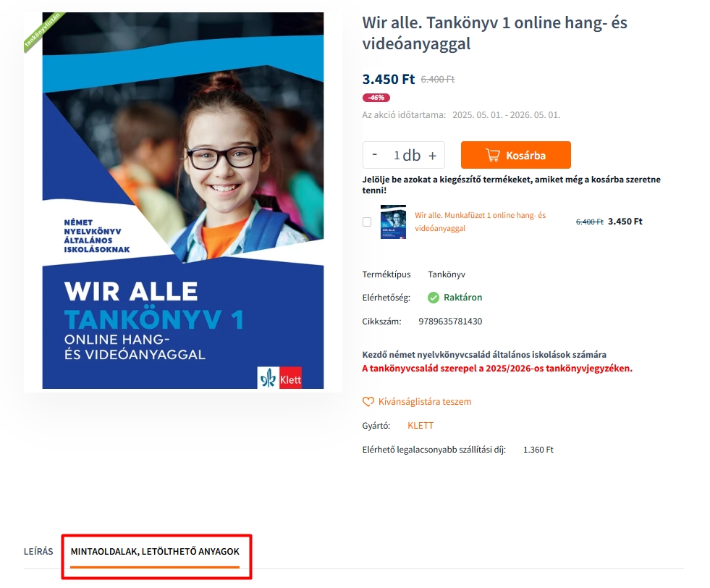
Task: Click the quantity input field showing 1
Action: [x=396, y=156]
